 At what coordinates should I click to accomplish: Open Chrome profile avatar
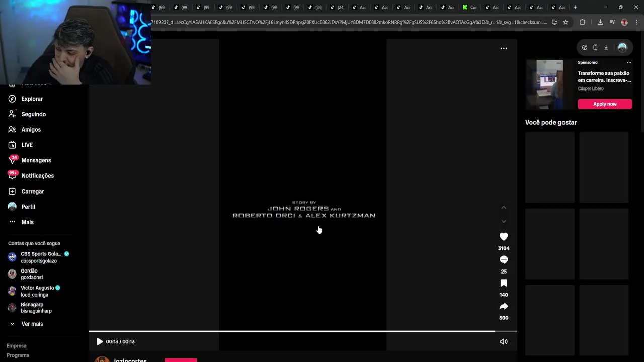[624, 22]
